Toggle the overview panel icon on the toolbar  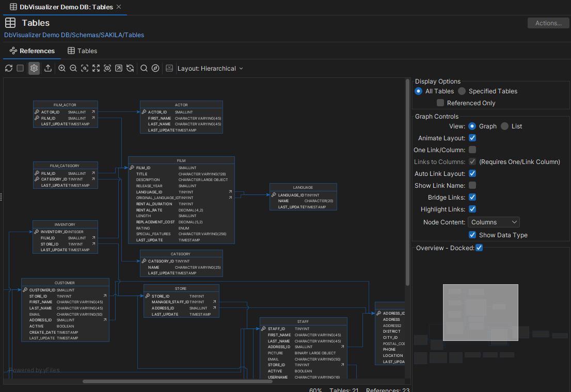[169, 68]
